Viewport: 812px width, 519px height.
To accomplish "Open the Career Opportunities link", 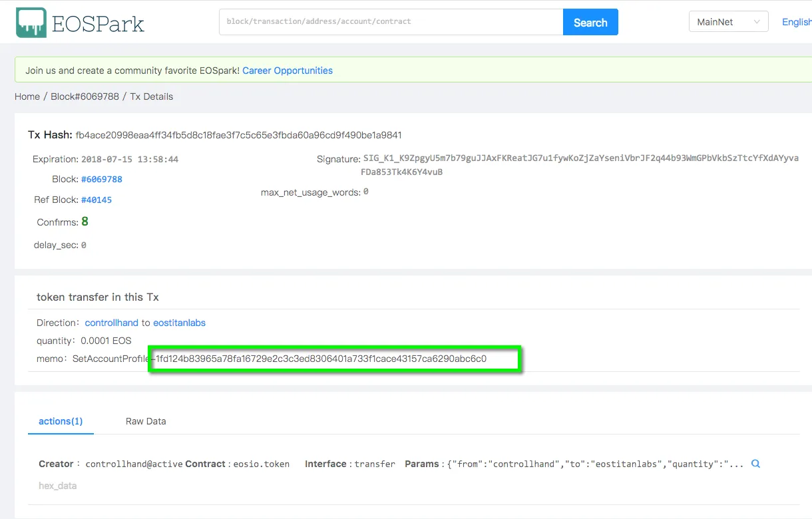I will (x=288, y=71).
